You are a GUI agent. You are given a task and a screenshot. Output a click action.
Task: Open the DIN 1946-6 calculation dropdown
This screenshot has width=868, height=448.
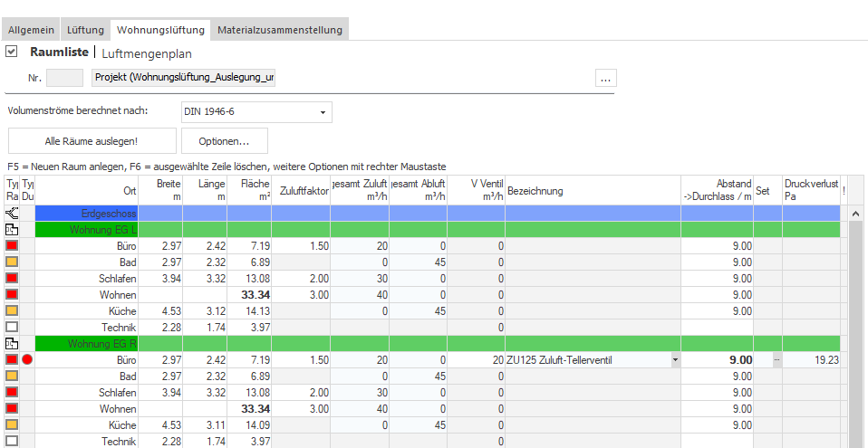[x=256, y=112]
